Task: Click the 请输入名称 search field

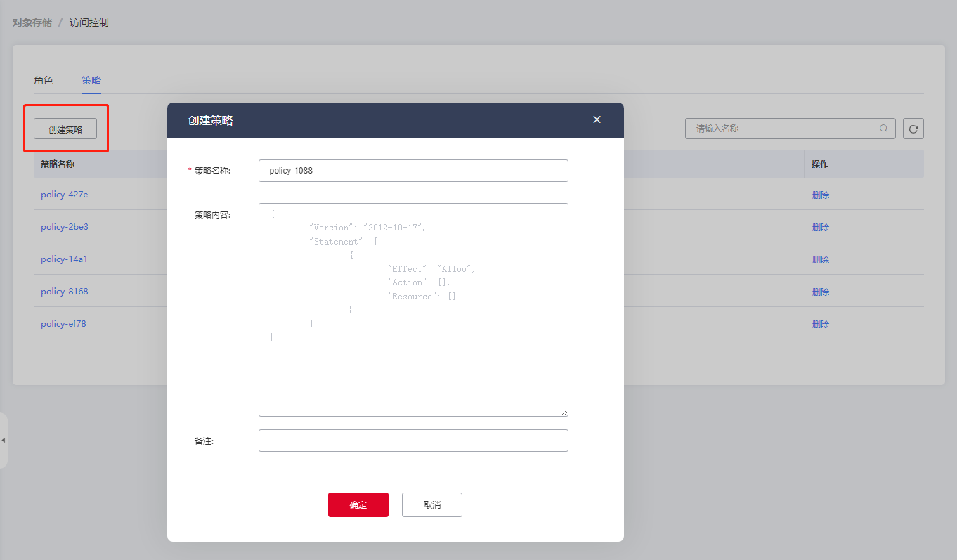Action: click(790, 129)
